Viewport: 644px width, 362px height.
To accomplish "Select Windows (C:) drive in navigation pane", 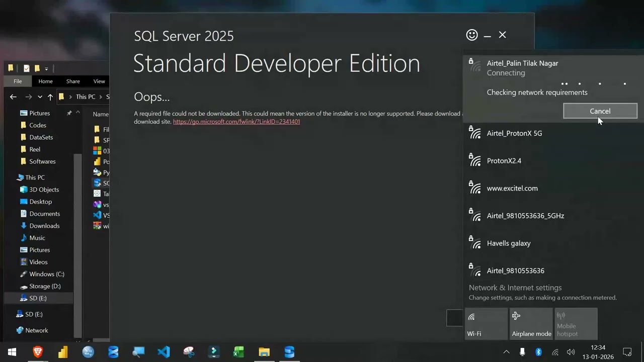I will (47, 274).
